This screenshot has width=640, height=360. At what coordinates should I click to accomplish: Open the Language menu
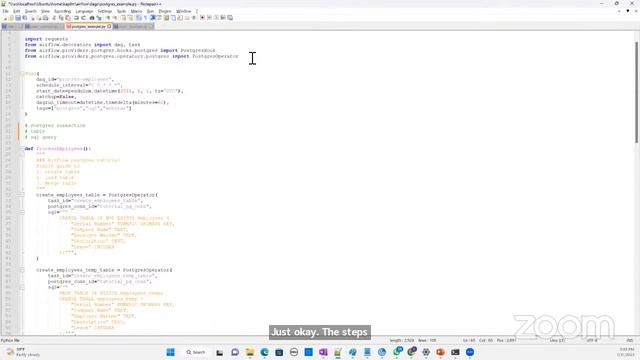click(x=84, y=11)
